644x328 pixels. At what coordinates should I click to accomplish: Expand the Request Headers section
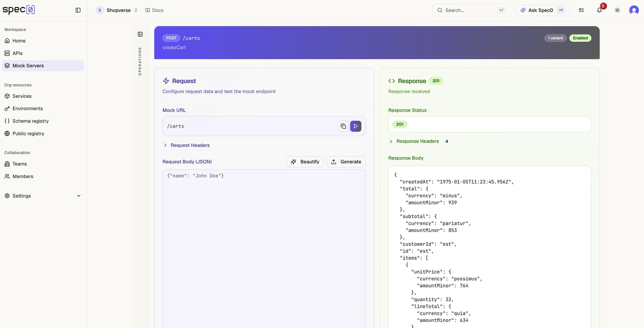(x=187, y=145)
